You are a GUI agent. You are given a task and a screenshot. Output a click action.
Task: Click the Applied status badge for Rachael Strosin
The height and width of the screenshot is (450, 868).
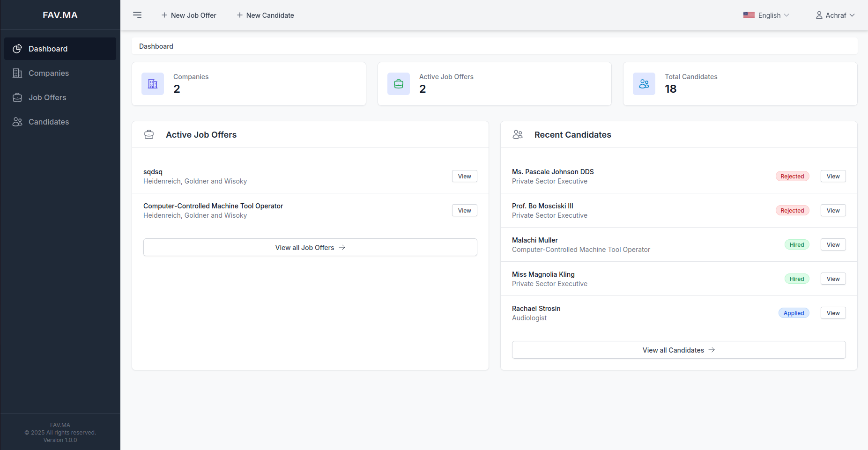tap(794, 313)
